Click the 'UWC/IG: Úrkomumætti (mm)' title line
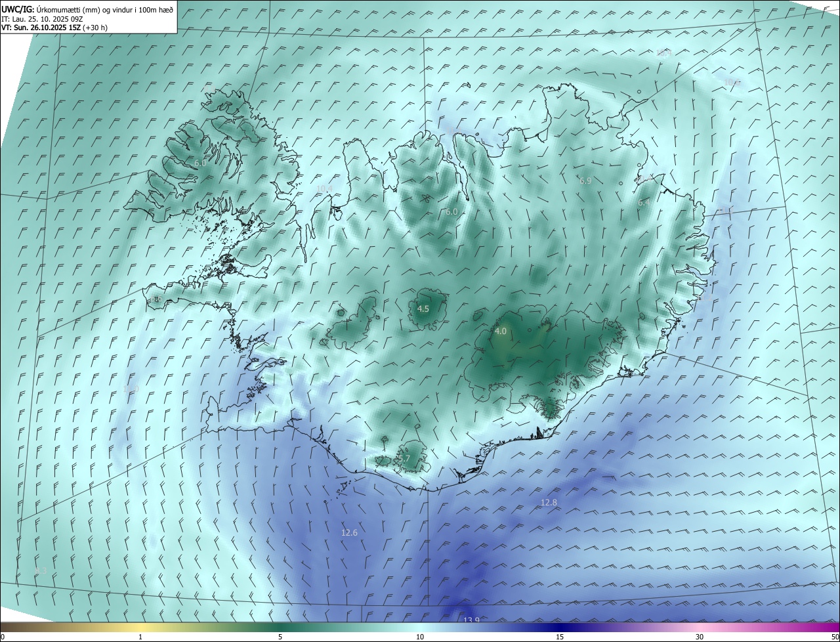Image resolution: width=840 pixels, height=642 pixels. point(87,9)
